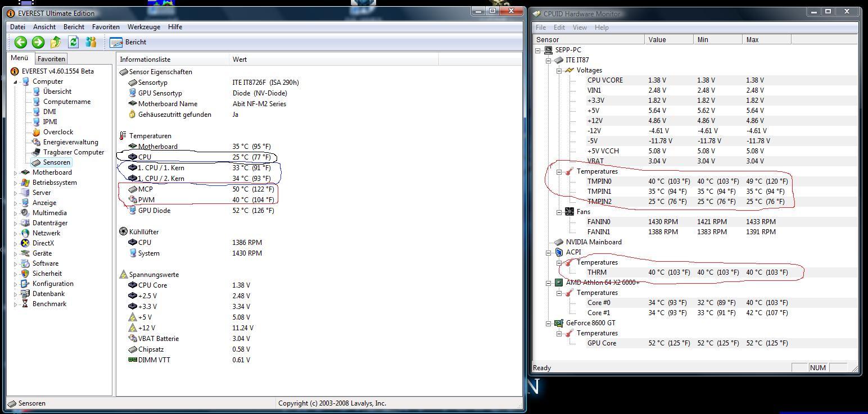
Task: Open the Help menu in Hardware Monitor
Action: click(x=602, y=28)
